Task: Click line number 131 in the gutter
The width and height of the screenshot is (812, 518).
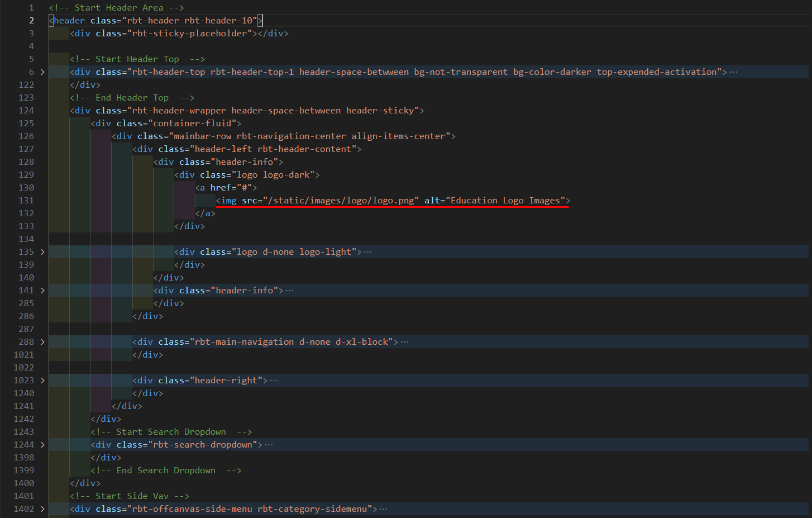Action: point(26,201)
